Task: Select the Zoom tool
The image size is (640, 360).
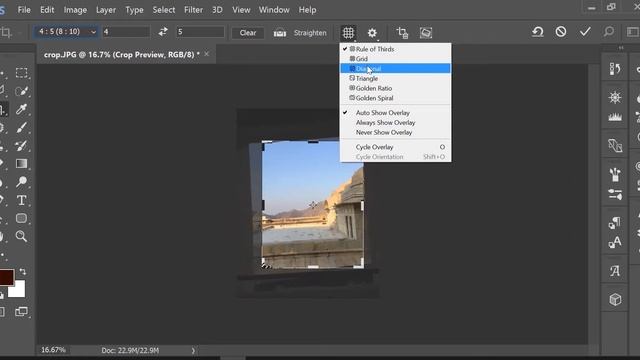Action: 22,236
